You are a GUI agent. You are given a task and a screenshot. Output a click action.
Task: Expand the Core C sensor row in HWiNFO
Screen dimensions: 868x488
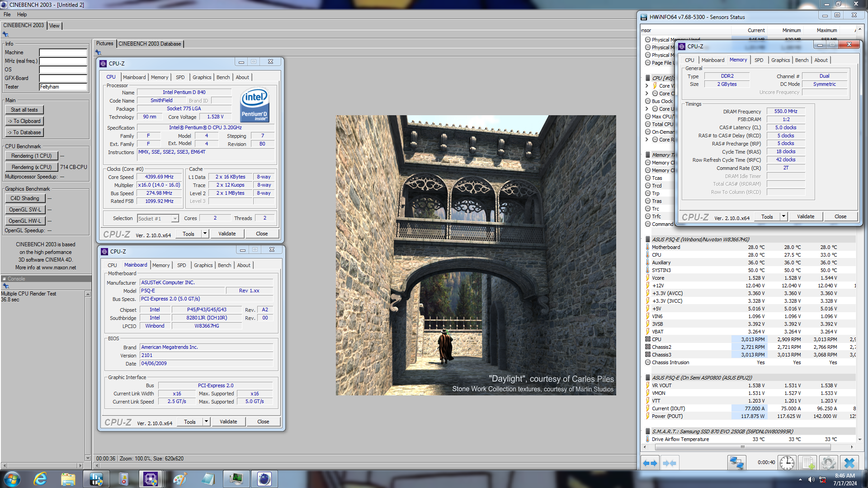point(646,94)
